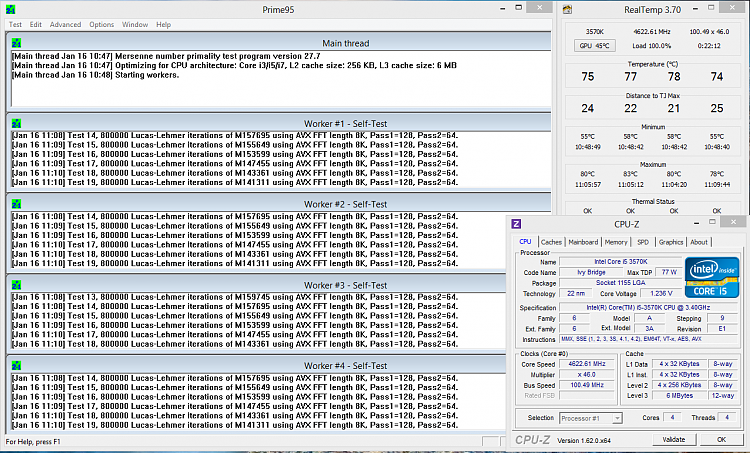Click the Minimum time 10:48:49

coord(587,147)
